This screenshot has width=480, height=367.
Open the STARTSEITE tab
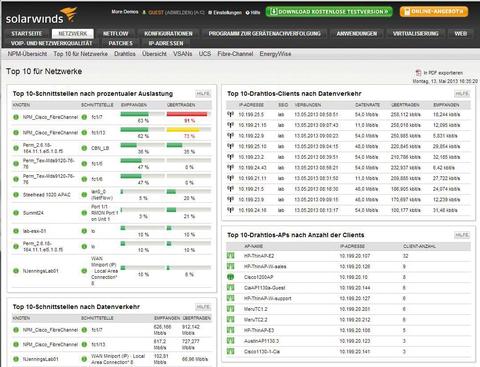click(x=27, y=34)
